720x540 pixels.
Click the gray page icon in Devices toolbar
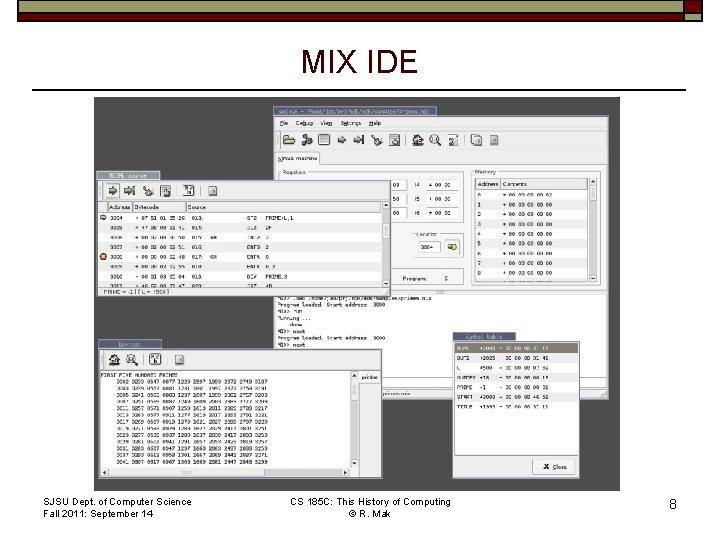[x=179, y=360]
